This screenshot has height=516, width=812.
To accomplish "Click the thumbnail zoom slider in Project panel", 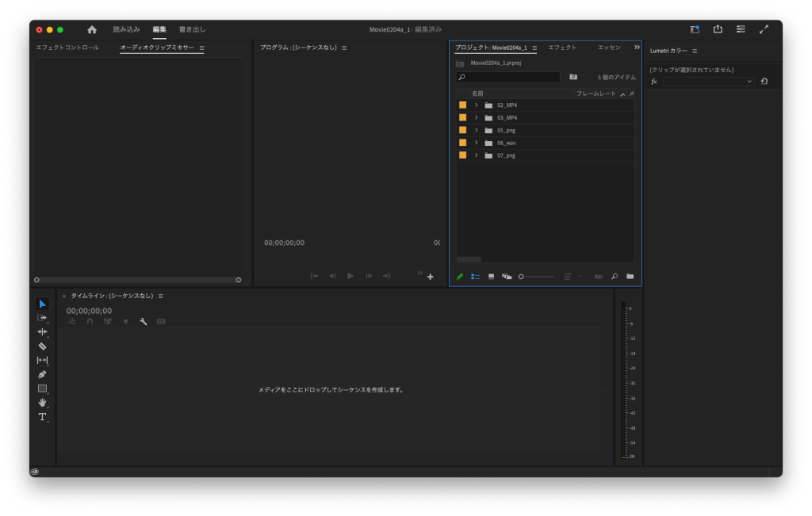I will click(x=536, y=277).
